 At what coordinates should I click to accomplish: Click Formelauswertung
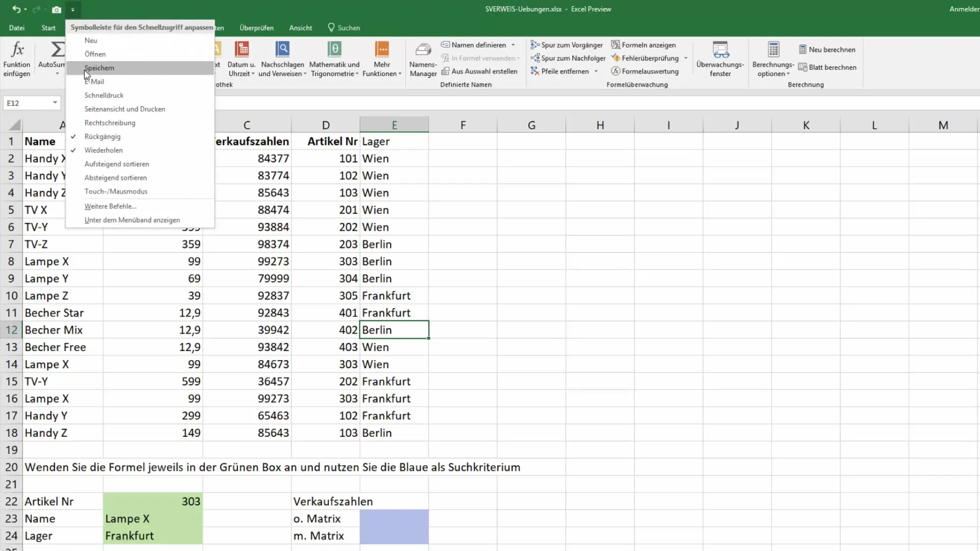645,71
